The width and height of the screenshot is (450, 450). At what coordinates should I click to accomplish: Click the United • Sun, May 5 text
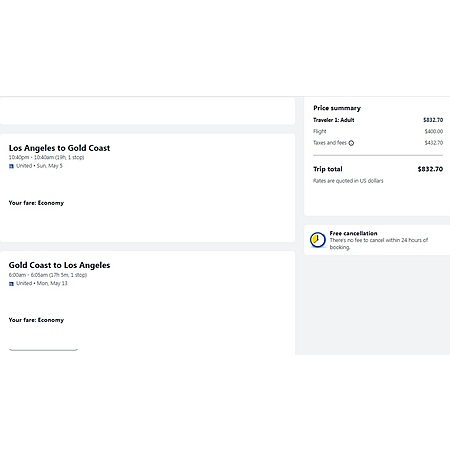pos(39,166)
